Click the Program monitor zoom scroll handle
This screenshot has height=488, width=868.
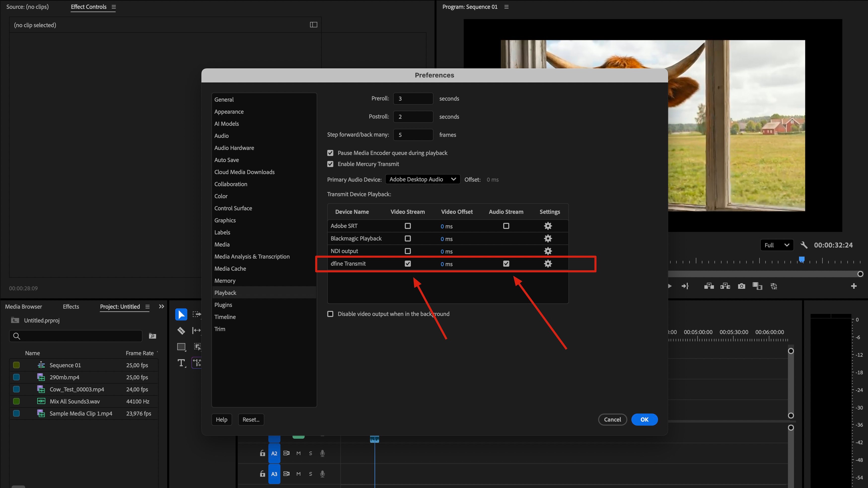click(x=860, y=274)
